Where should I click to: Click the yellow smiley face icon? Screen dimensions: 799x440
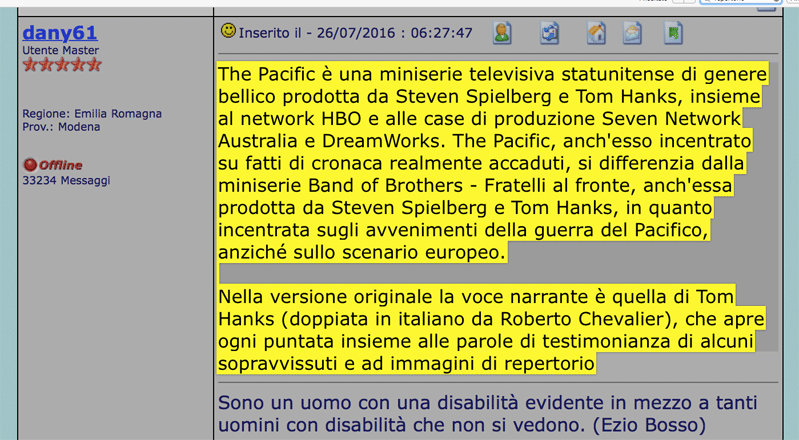point(229,32)
